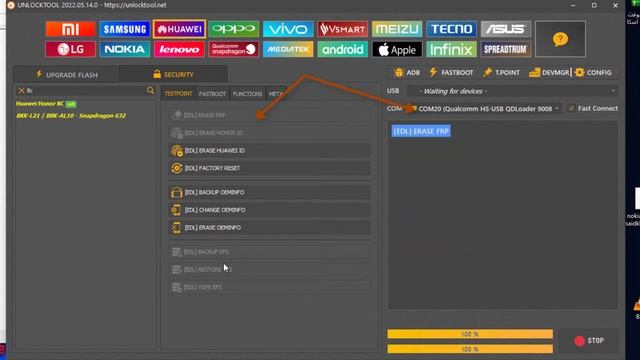Screen dimensions: 640x360
Task: Run [EDL] Erase FRP
Action: (x=270, y=115)
